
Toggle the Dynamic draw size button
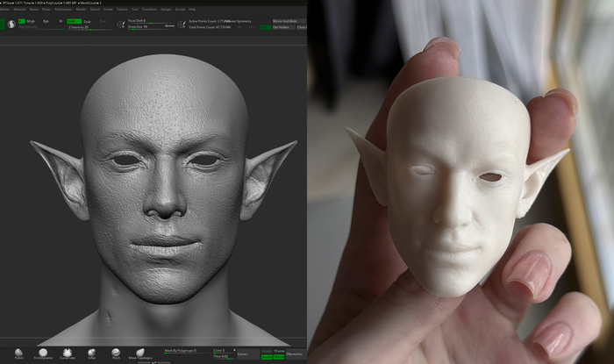click(x=169, y=26)
